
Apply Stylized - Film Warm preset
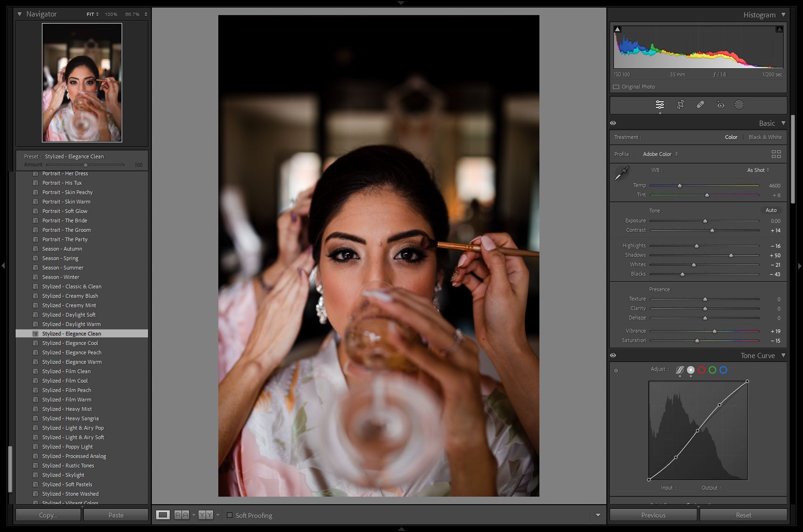66,400
